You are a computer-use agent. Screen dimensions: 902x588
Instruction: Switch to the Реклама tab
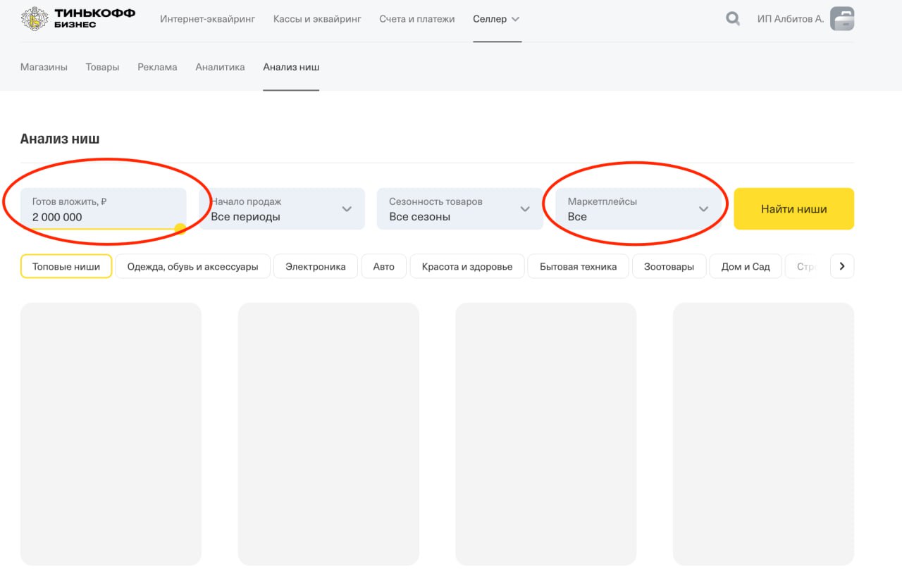(x=157, y=67)
